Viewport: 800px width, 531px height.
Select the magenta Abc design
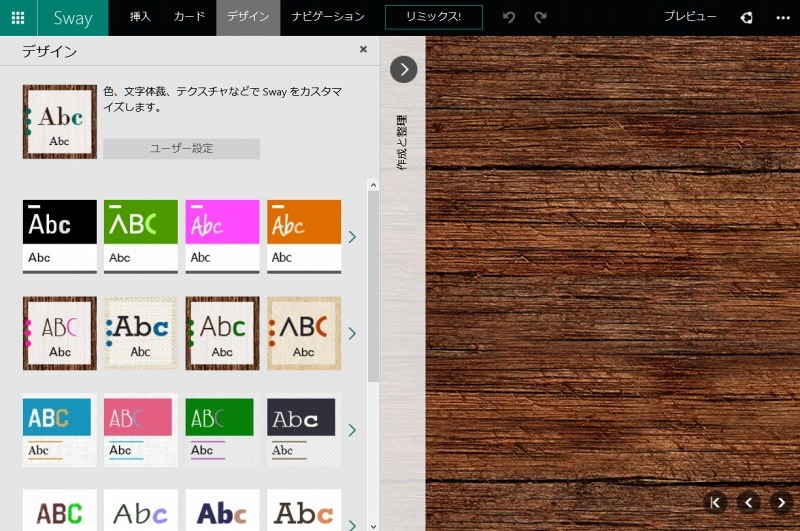pyautogui.click(x=222, y=237)
